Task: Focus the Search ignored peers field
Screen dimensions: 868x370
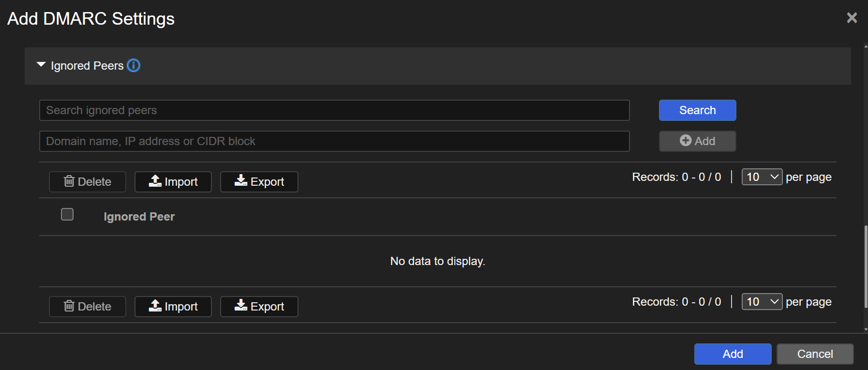Action: (334, 110)
